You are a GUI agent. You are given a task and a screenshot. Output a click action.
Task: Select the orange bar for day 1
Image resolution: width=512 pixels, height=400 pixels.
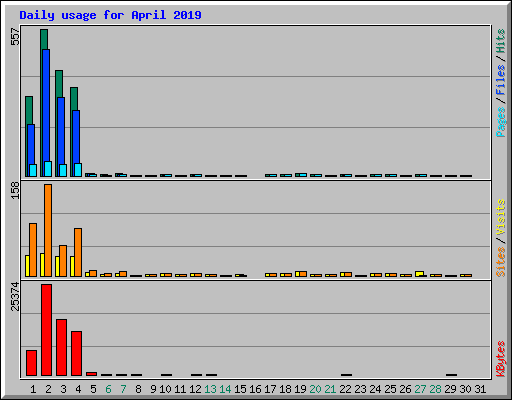click(33, 250)
